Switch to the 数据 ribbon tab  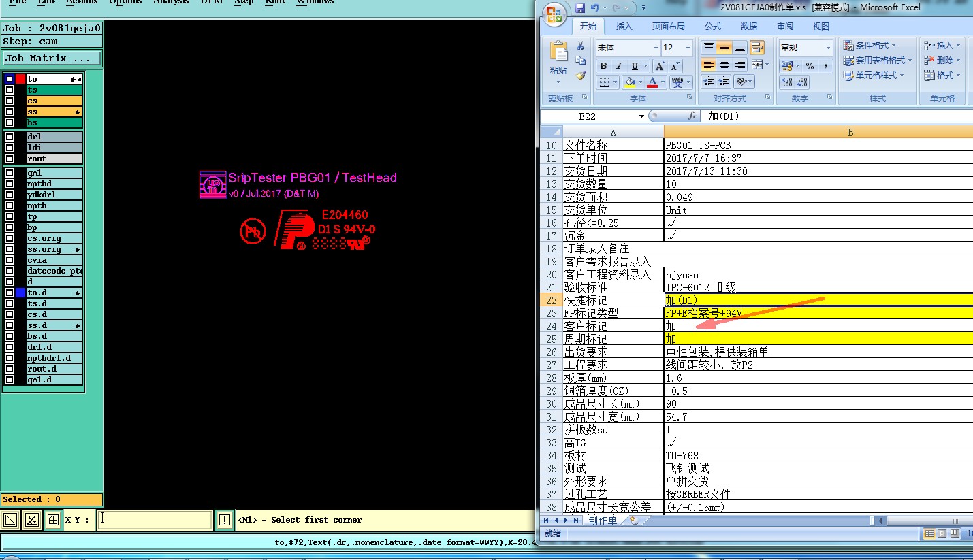click(x=749, y=27)
